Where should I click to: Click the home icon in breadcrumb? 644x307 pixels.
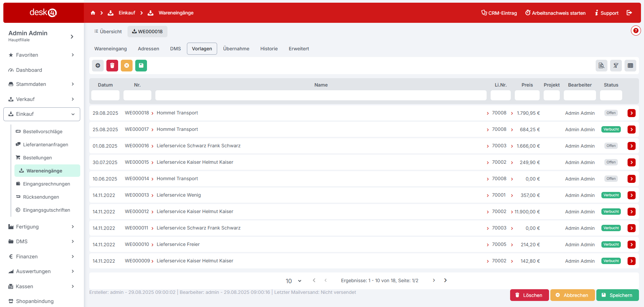93,13
